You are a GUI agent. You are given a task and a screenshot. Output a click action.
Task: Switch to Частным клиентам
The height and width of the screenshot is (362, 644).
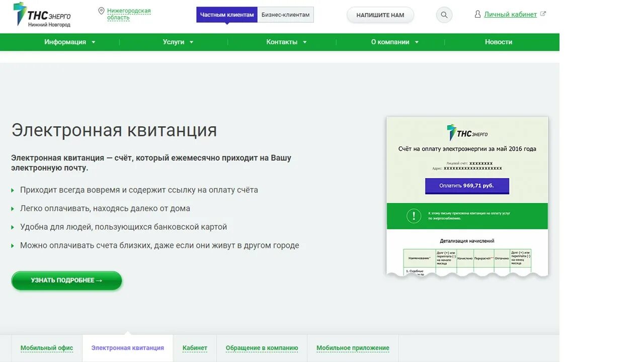click(227, 15)
